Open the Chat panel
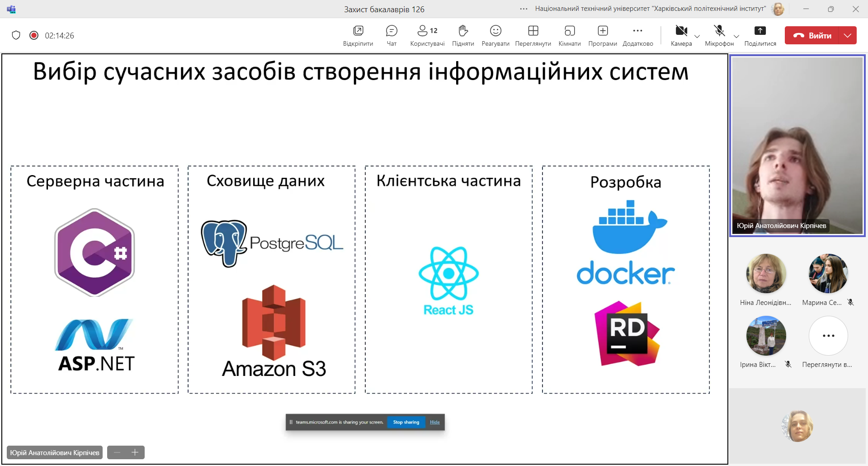This screenshot has height=466, width=868. coord(392,35)
